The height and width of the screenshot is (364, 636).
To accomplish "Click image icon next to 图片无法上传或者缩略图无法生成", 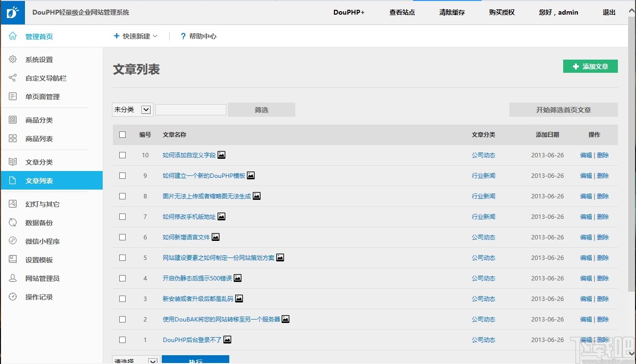I will pos(257,196).
